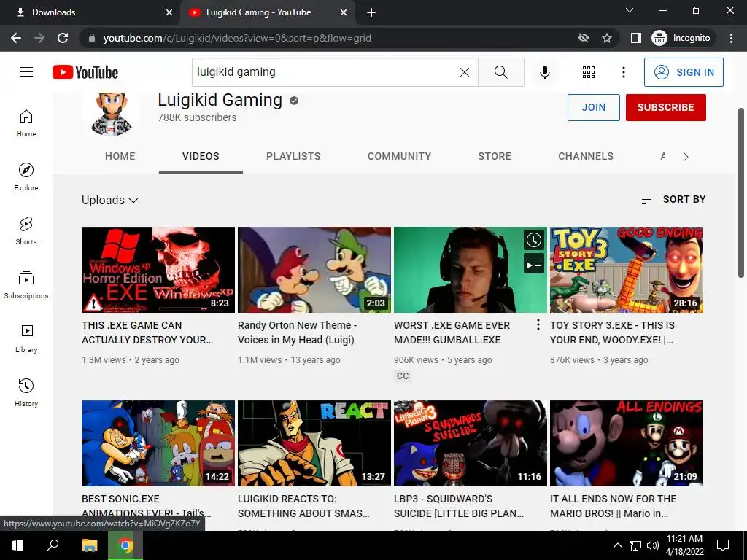Viewport: 747px width, 560px height.
Task: Click the SIGN IN button
Action: [684, 72]
